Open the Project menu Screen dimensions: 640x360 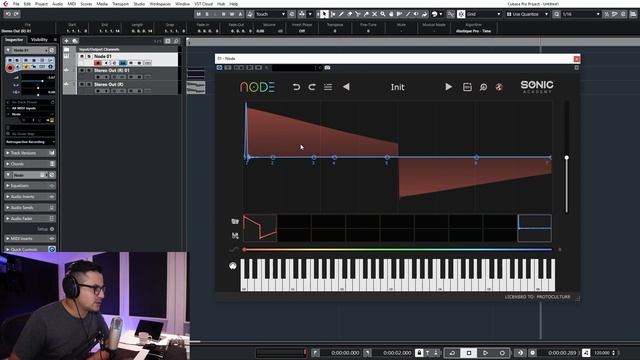(x=41, y=4)
